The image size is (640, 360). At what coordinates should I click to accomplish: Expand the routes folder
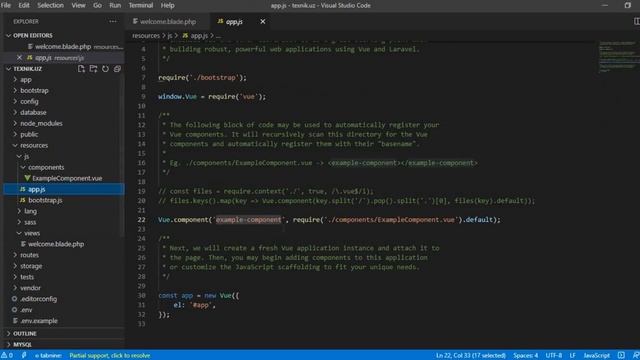coord(29,255)
